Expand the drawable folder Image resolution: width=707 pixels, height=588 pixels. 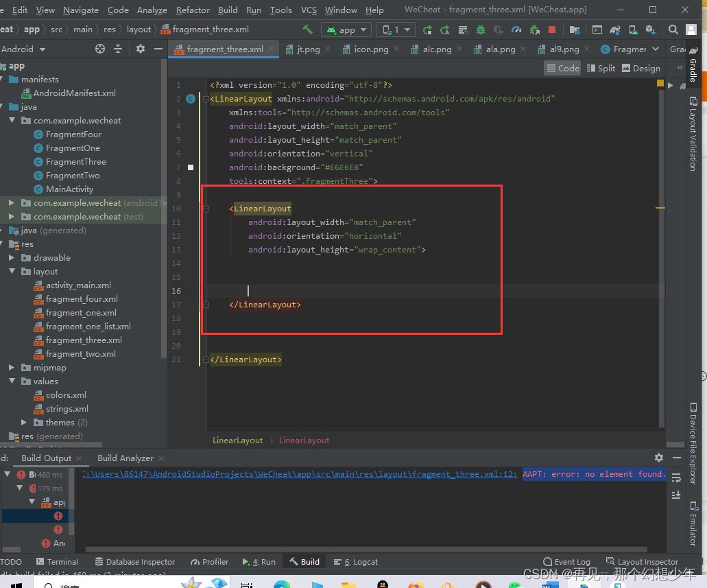coord(12,257)
